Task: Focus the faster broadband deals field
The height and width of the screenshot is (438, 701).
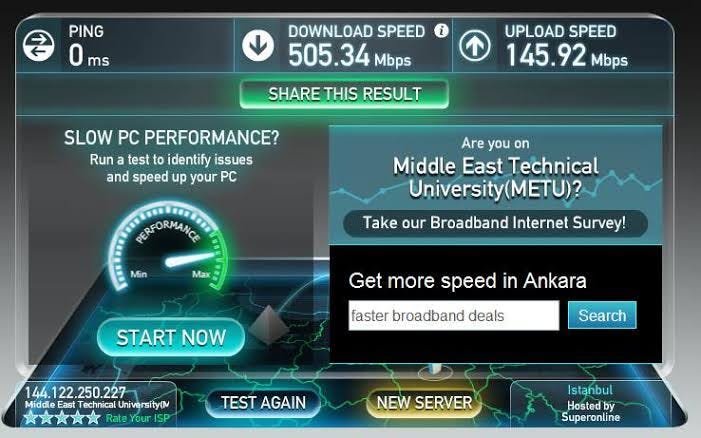Action: tap(454, 316)
